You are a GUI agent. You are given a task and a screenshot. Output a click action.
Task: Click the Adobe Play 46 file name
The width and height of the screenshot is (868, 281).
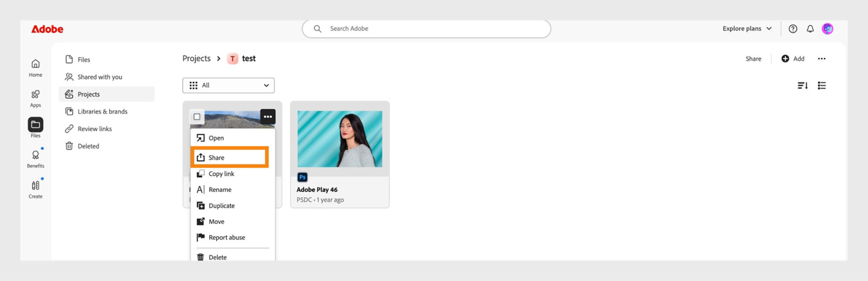coord(317,190)
